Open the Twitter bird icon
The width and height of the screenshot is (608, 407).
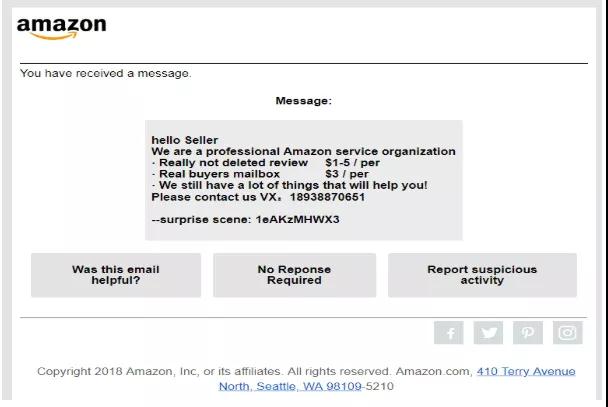coord(488,333)
